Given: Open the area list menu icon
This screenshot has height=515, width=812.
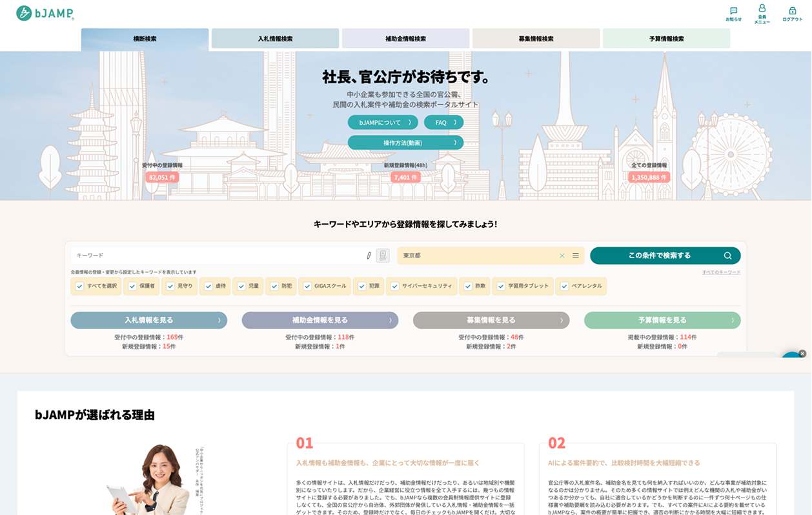Looking at the screenshot, I should (576, 256).
